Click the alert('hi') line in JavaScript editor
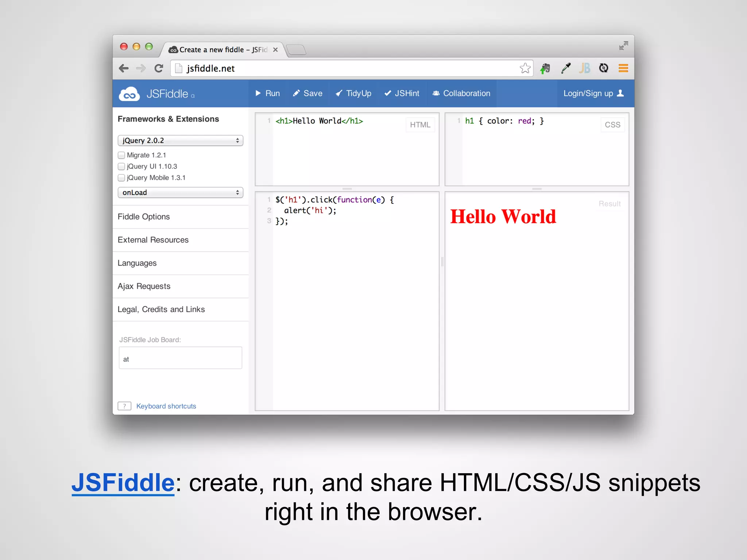747x560 pixels. pyautogui.click(x=310, y=210)
